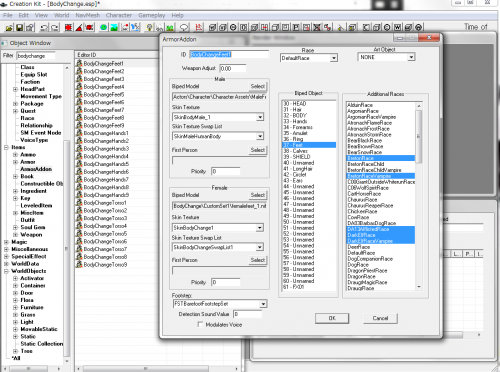Open the Footstep set dropdown
Image resolution: width=500 pixels, height=372 pixels.
coord(220,304)
